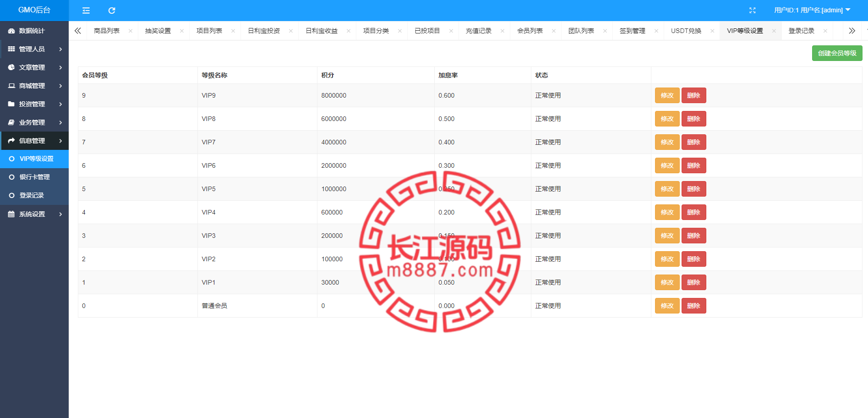Switch to the 已投项目 tab
This screenshot has height=418, width=868.
(427, 31)
